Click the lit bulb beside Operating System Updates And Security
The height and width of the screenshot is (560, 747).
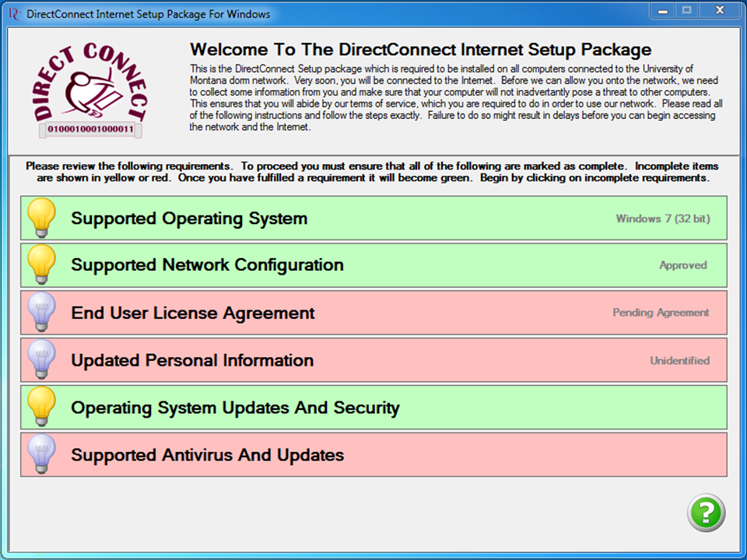(x=41, y=406)
